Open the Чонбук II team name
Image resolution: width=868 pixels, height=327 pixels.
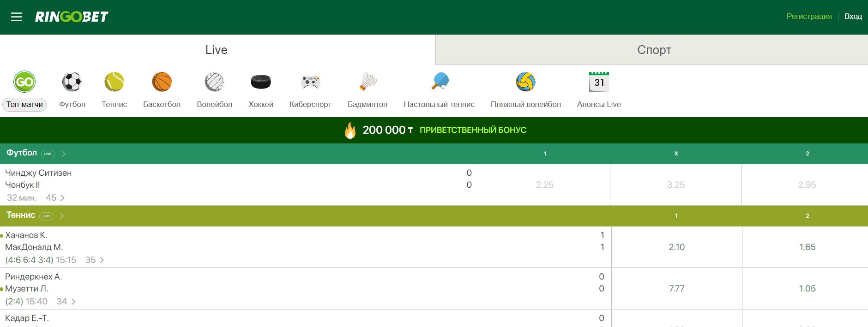point(23,185)
